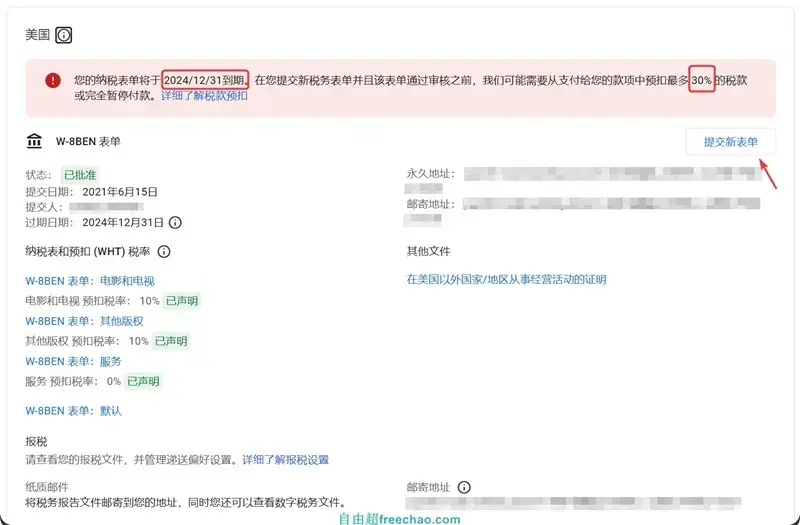Open 在美国以外国家/地区从事经营活动的证明 link
The height and width of the screenshot is (525, 800).
click(x=507, y=279)
